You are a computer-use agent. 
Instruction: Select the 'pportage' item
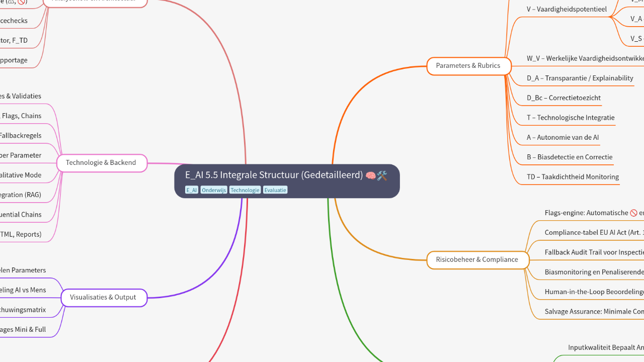14,60
